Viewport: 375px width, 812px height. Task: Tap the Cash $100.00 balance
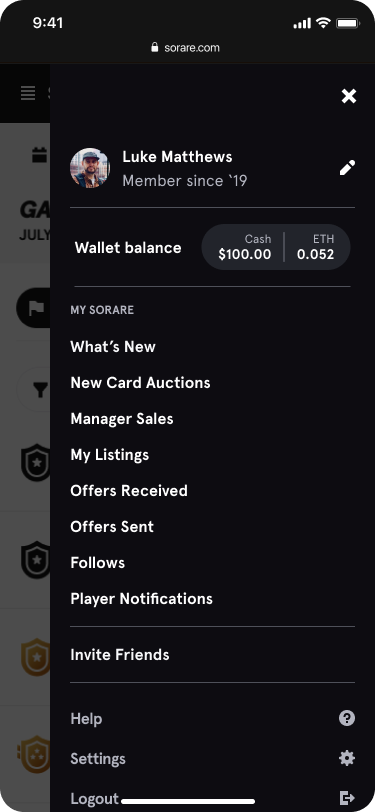pyautogui.click(x=244, y=247)
